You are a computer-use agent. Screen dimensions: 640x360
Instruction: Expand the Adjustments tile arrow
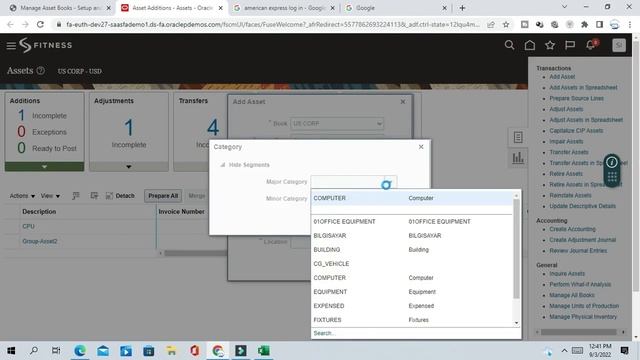click(129, 167)
